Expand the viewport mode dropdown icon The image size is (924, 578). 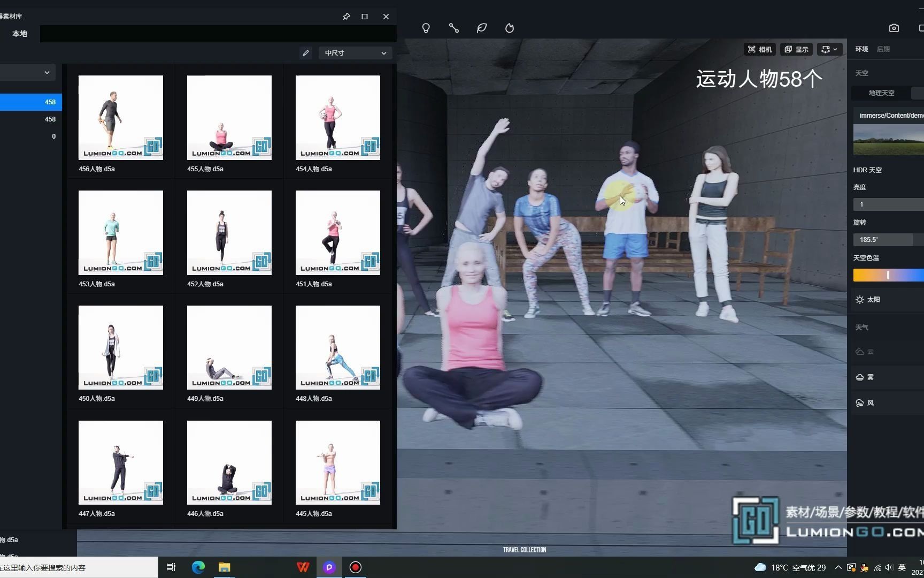830,49
